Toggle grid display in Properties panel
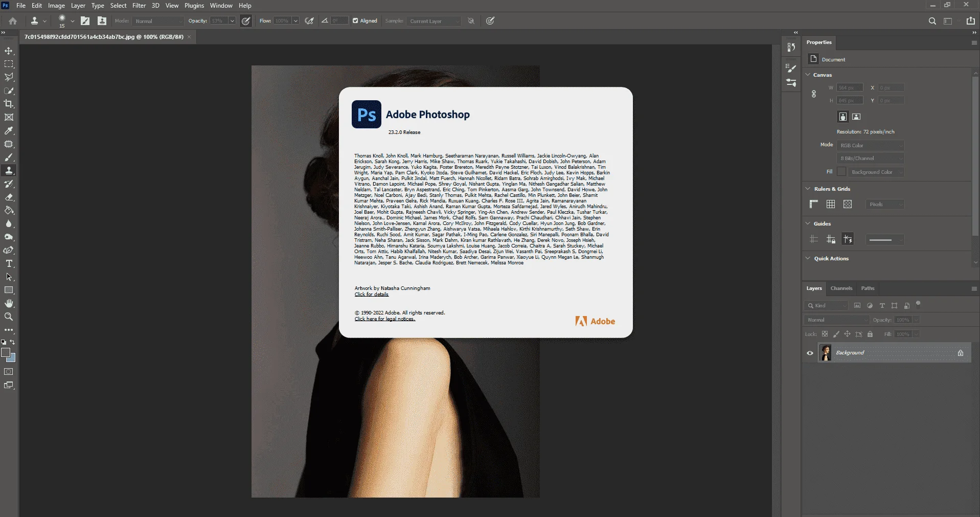This screenshot has height=517, width=980. coord(831,205)
